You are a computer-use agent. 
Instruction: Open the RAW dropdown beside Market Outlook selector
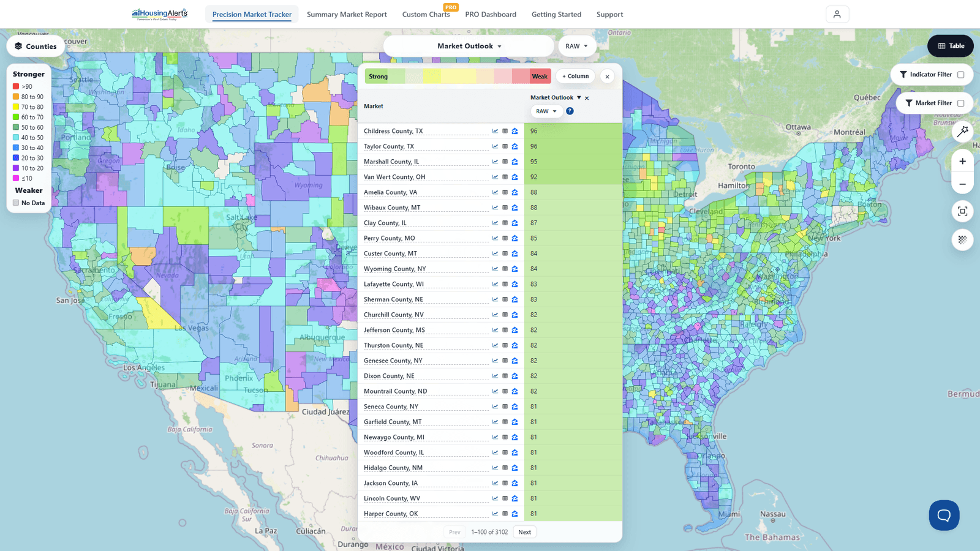click(577, 46)
